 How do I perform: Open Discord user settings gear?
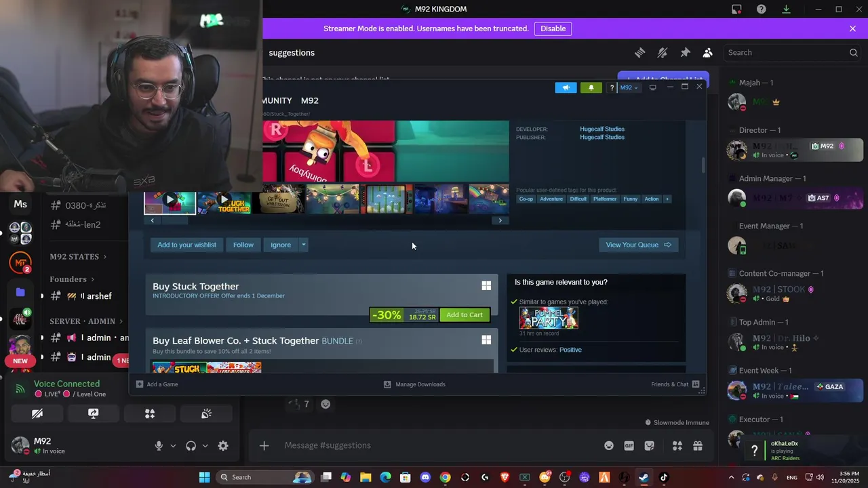pos(223,445)
